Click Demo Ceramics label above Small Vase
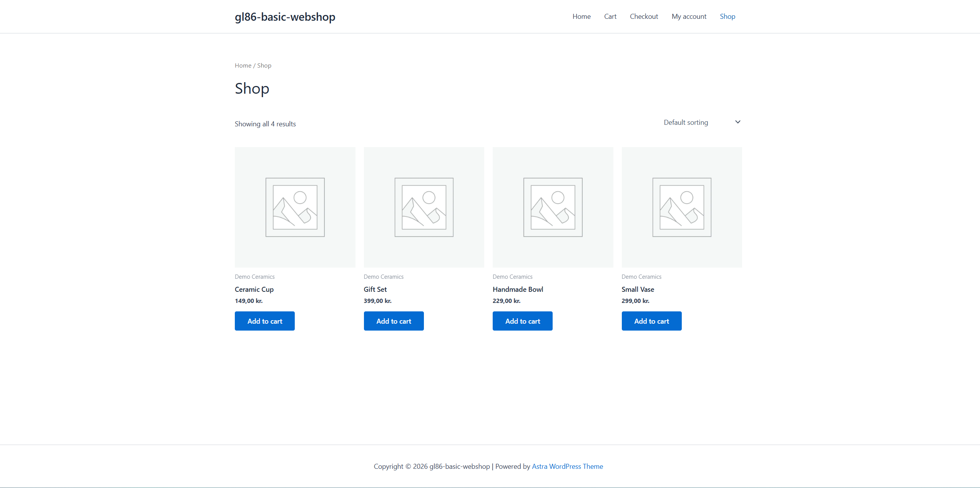This screenshot has height=488, width=980. point(641,277)
